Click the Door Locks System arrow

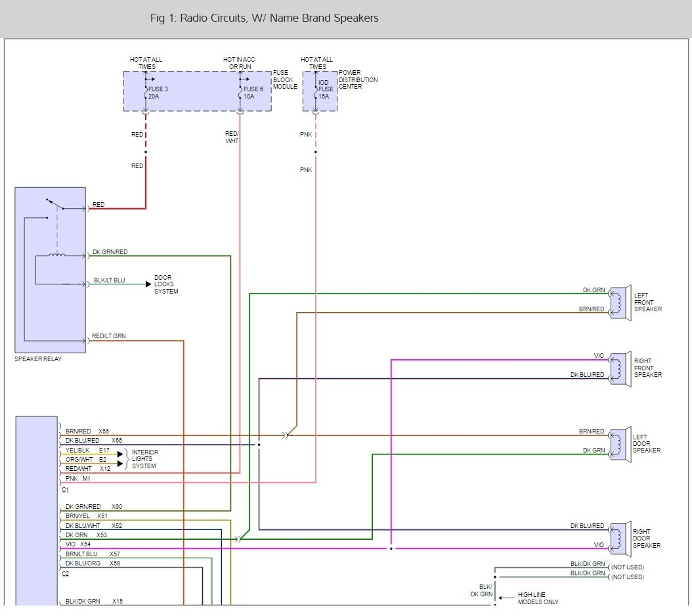click(148, 284)
